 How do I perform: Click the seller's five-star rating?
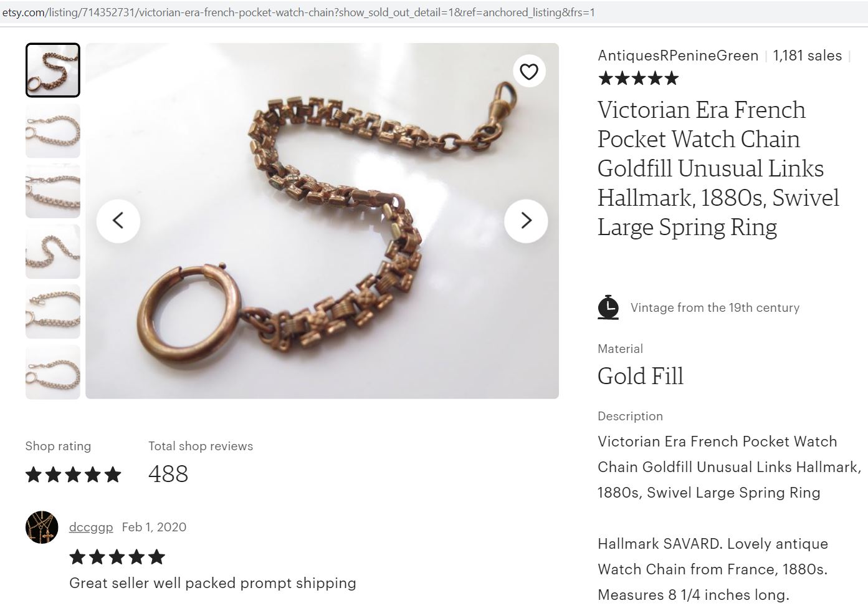click(x=638, y=79)
